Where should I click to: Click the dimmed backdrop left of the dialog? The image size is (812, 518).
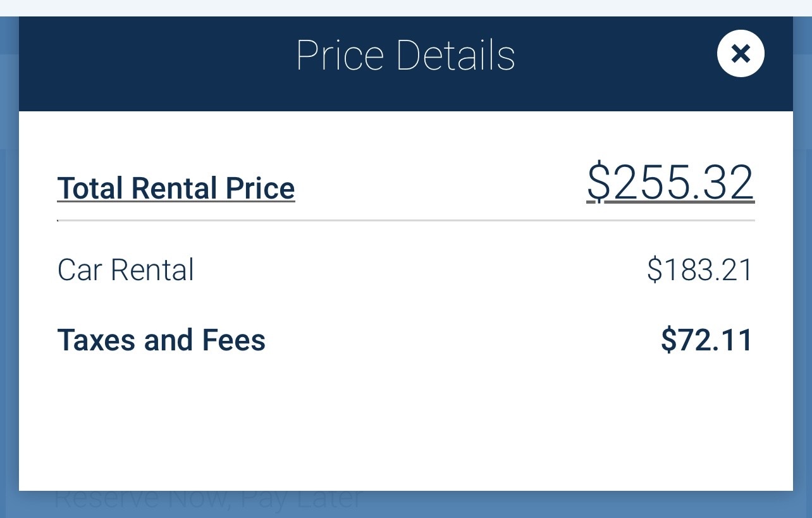[x=9, y=285]
